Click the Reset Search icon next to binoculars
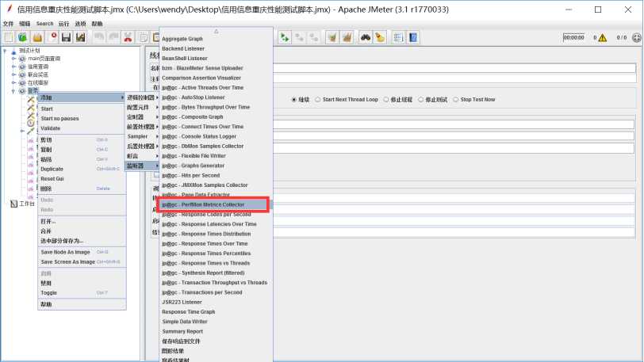Viewport: 644px width, 362px height. [380, 38]
